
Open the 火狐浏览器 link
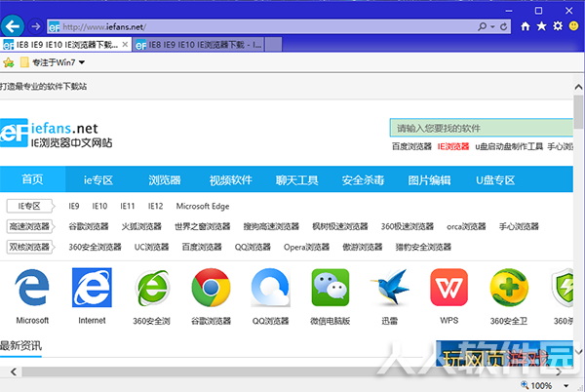[141, 226]
